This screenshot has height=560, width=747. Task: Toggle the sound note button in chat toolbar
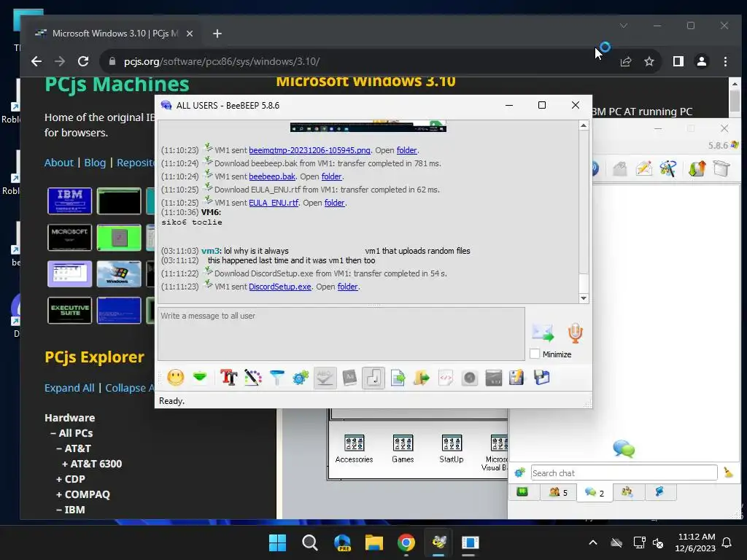click(373, 378)
